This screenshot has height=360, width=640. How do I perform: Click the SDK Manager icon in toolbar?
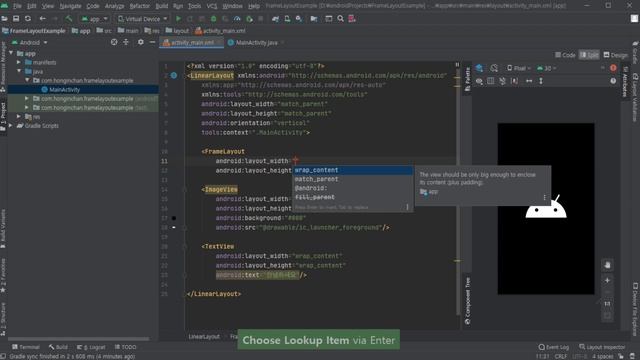coord(299,19)
